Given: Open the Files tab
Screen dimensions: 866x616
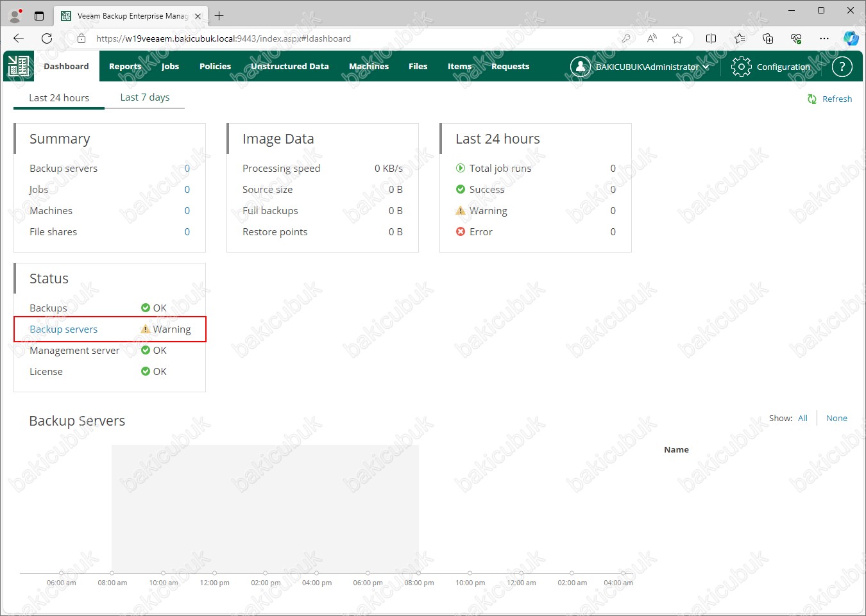Looking at the screenshot, I should point(418,66).
